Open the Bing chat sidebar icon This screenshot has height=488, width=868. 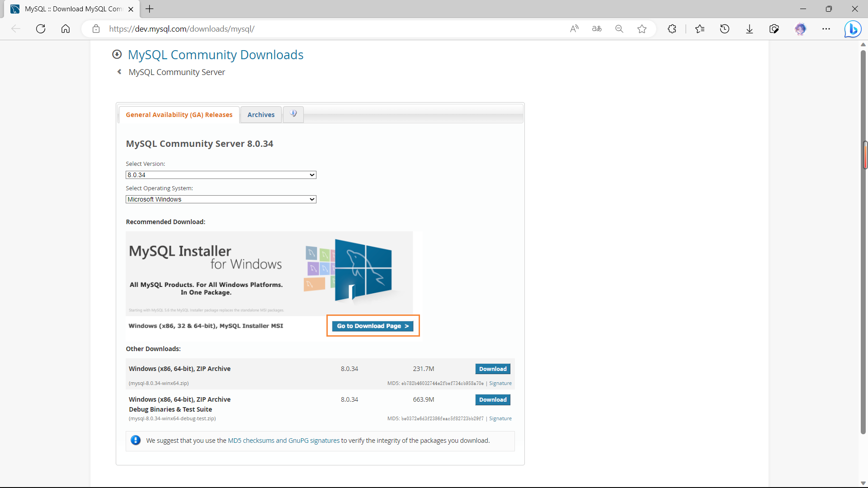coord(853,29)
